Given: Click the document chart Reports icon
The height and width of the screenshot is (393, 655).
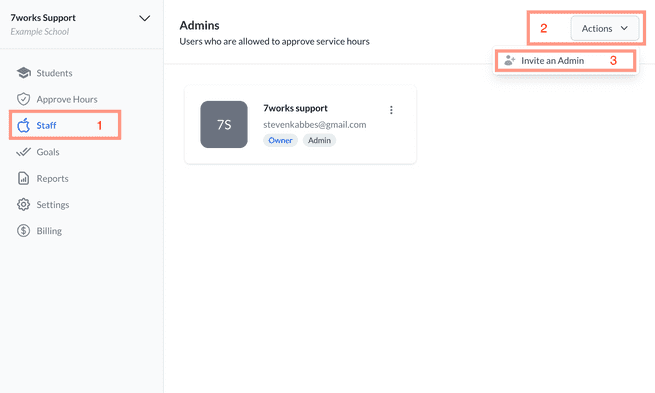Looking at the screenshot, I should coord(23,178).
